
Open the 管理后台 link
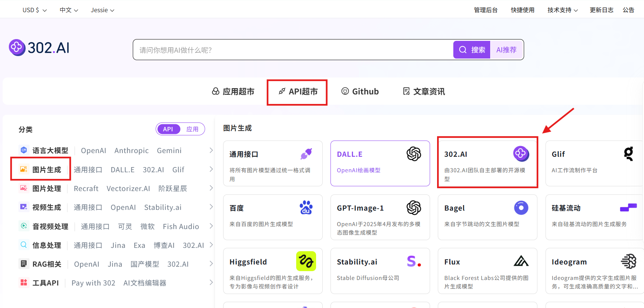(486, 10)
